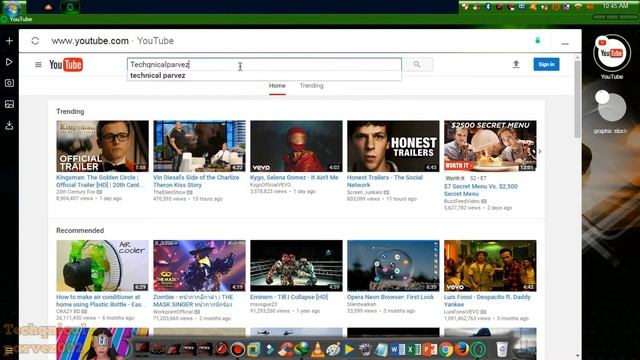Click the Sign in button
This screenshot has height=360, width=640.
coord(546,64)
